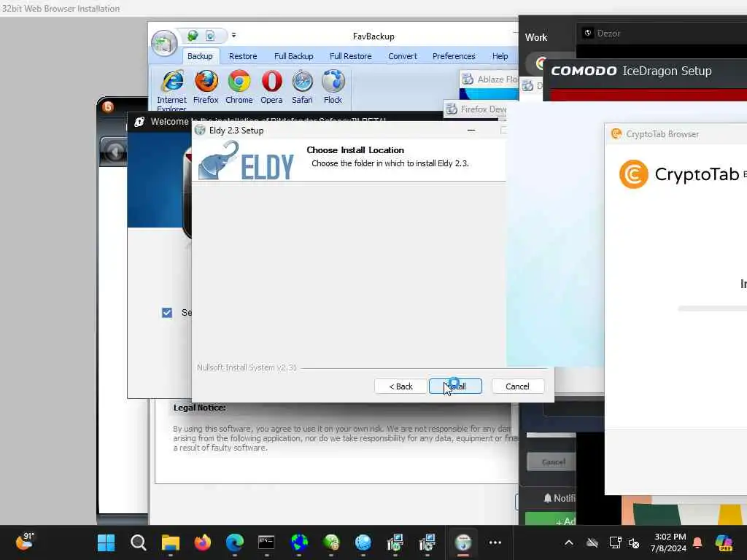Open the weather widget showing 91°
This screenshot has height=560, width=747.
tap(25, 542)
